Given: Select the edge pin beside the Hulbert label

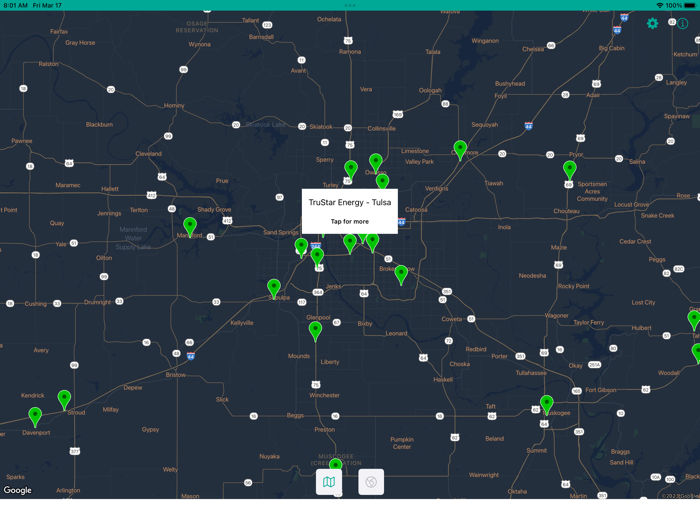Looking at the screenshot, I should coord(694,321).
